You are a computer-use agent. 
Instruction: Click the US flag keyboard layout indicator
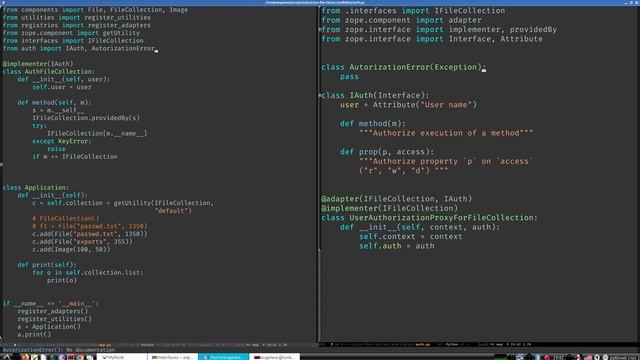[x=587, y=357]
